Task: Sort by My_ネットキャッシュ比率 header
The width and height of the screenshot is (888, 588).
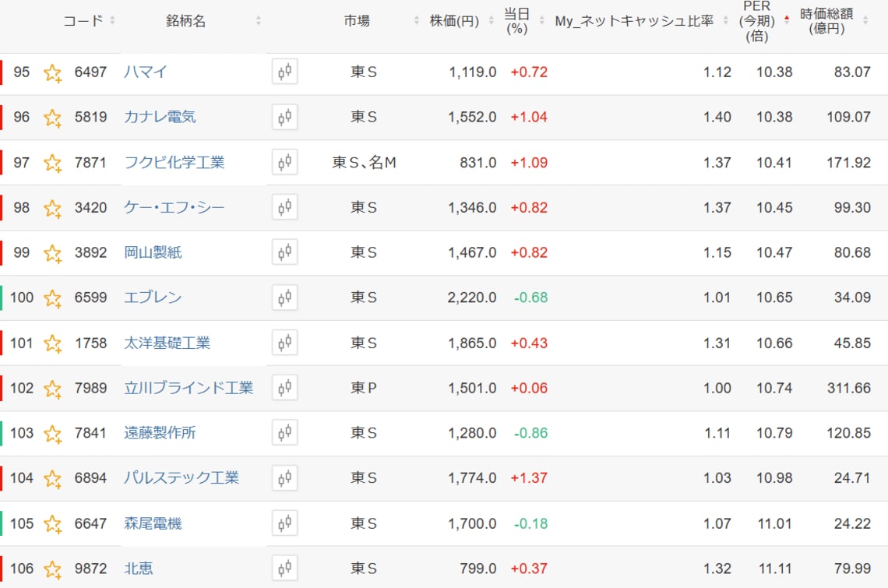Action: click(x=633, y=21)
